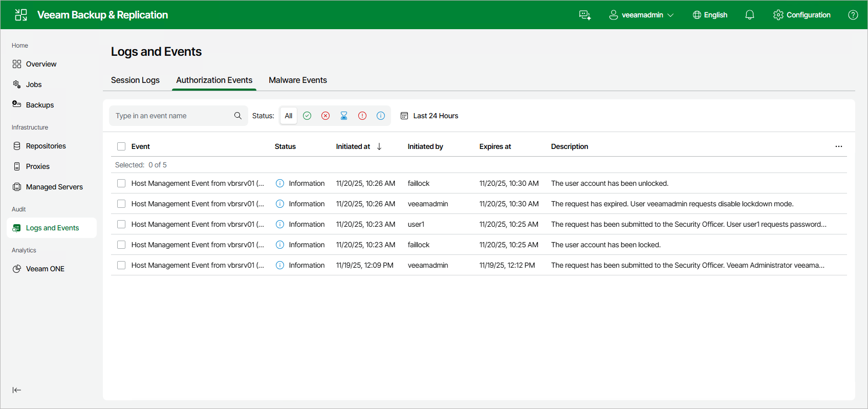Filter by pending hourglass status icon
Viewport: 868px width, 409px height.
(x=344, y=116)
